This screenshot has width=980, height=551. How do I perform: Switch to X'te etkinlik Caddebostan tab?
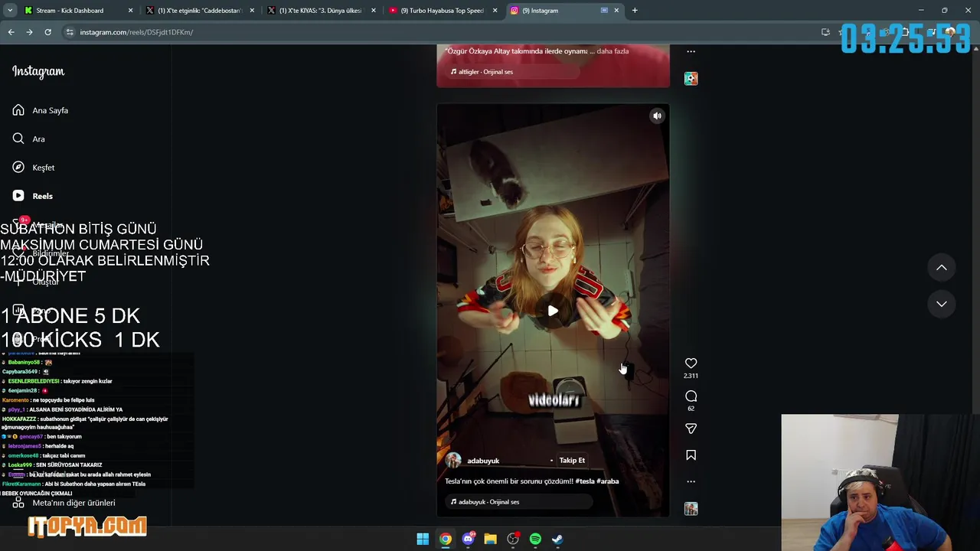(199, 11)
